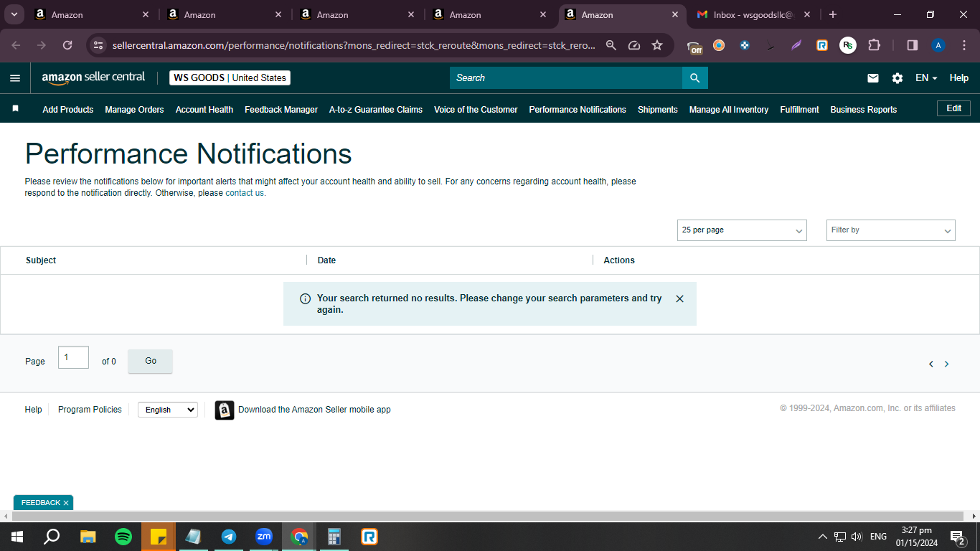Click the zoom magnifier in address bar
Screen dimensions: 980x551
[611, 45]
